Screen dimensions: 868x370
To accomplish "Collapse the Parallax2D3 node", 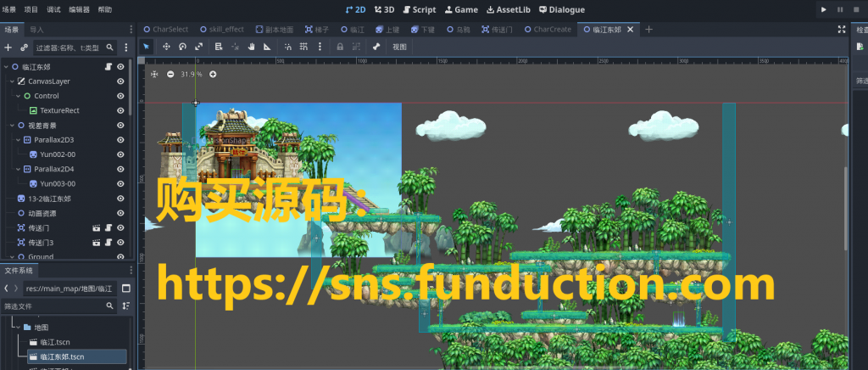I will tap(18, 139).
